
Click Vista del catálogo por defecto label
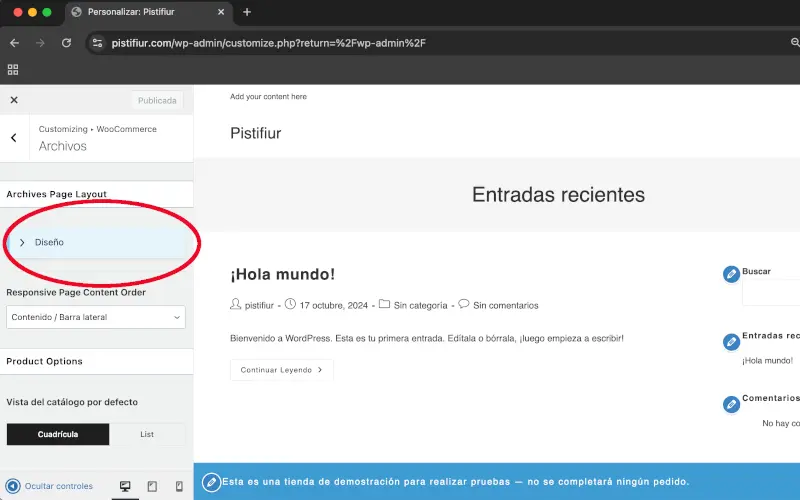(x=72, y=402)
